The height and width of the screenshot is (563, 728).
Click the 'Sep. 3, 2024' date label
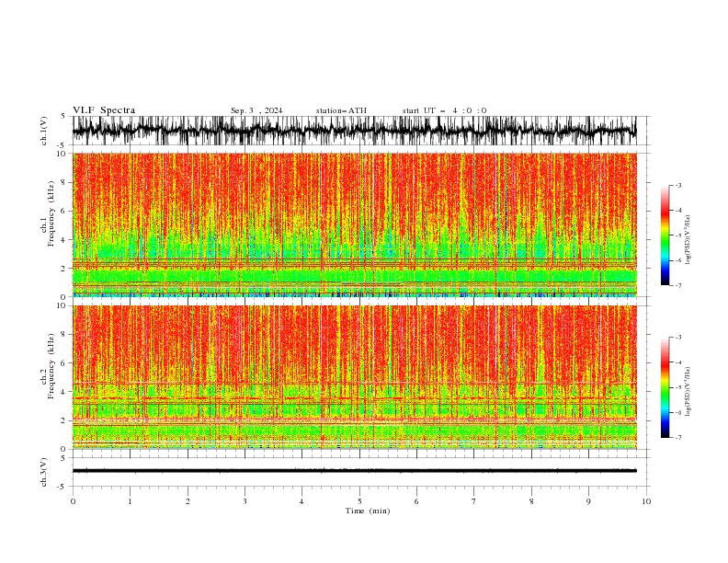[x=256, y=110]
